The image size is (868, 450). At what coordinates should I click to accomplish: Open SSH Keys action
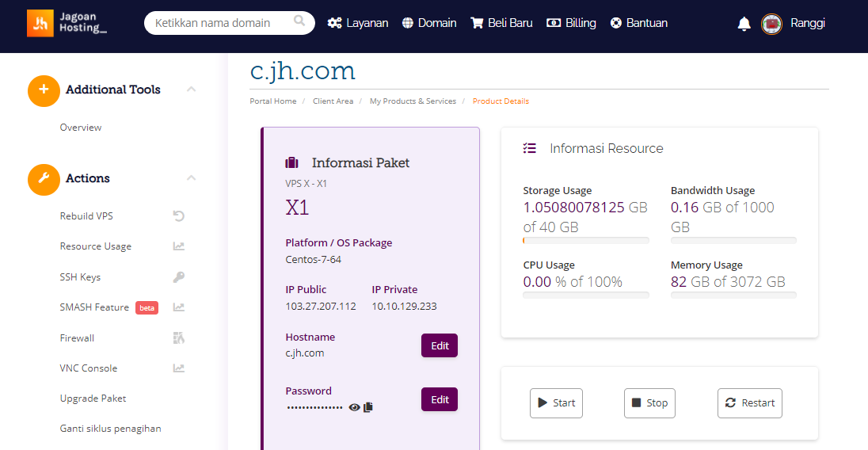coord(80,276)
